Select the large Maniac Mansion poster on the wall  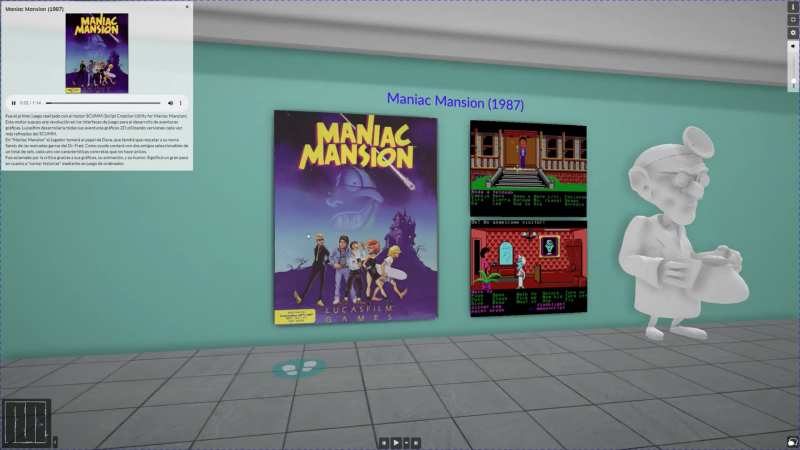[x=356, y=218]
